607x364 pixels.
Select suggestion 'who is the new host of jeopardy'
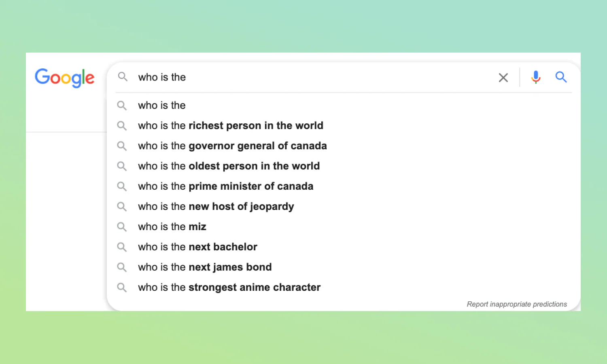[216, 206]
